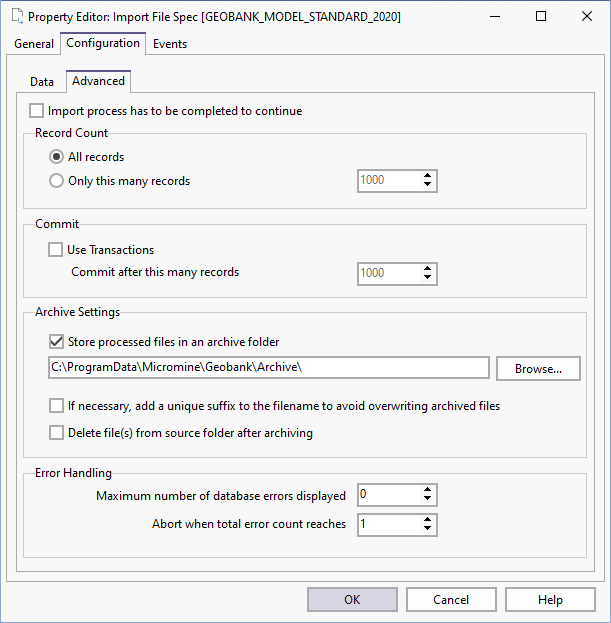Click the Record Count group label
Screen dimensions: 611x623
tap(72, 133)
